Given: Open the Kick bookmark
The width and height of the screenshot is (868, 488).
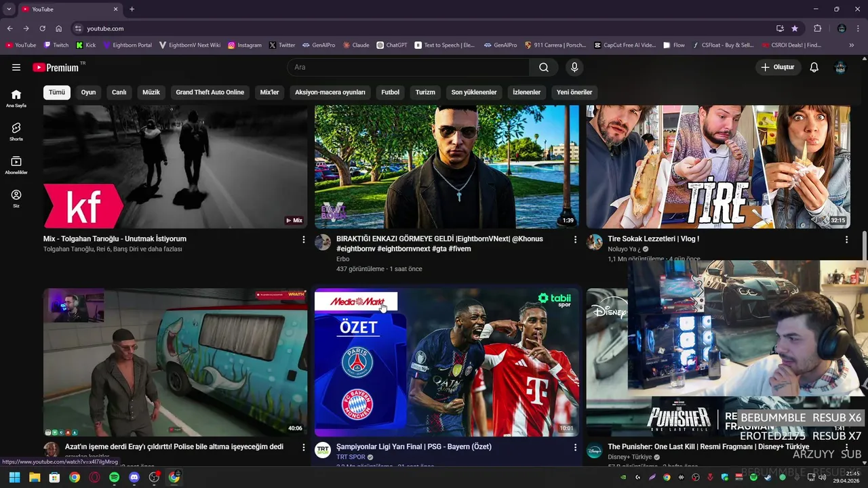Looking at the screenshot, I should tap(86, 45).
